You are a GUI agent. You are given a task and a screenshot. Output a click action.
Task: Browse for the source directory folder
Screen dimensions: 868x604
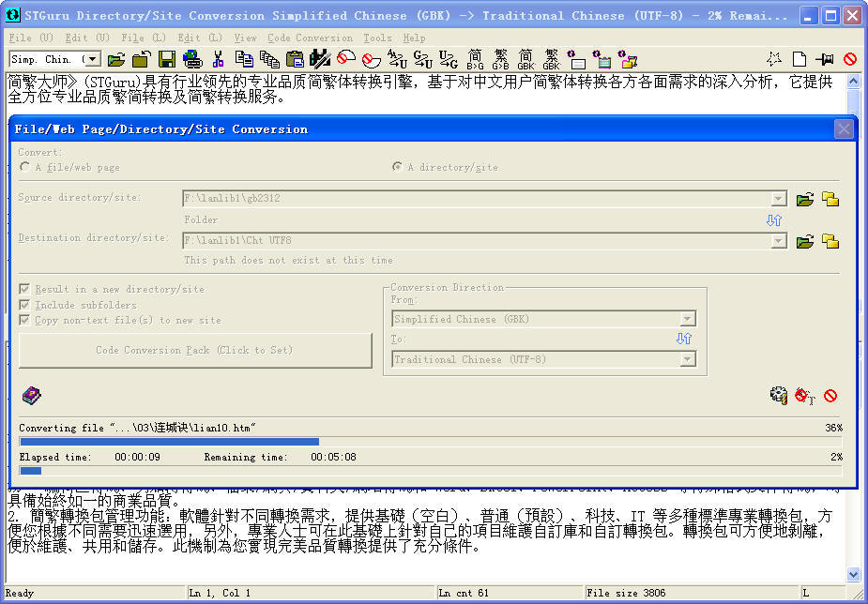coord(805,198)
